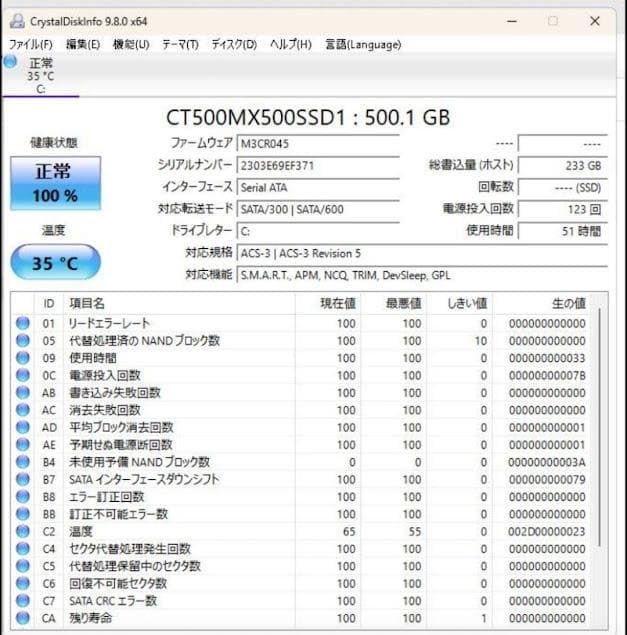Minimize the CrystalDiskInfo window
Screen dimensions: 627x635
point(512,21)
